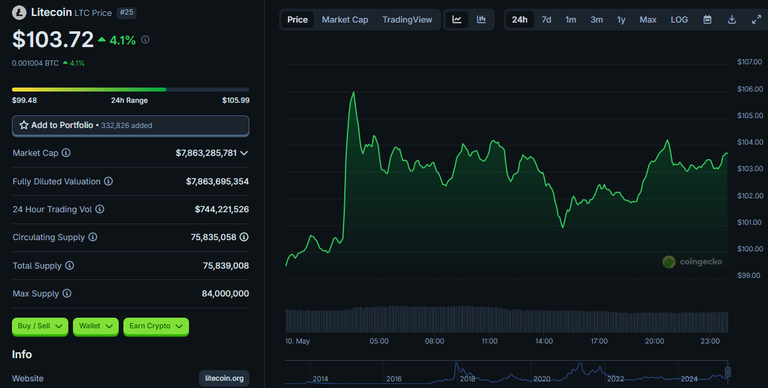Open the calendar date range picker
Viewport: 768px width, 388px height.
tap(707, 20)
